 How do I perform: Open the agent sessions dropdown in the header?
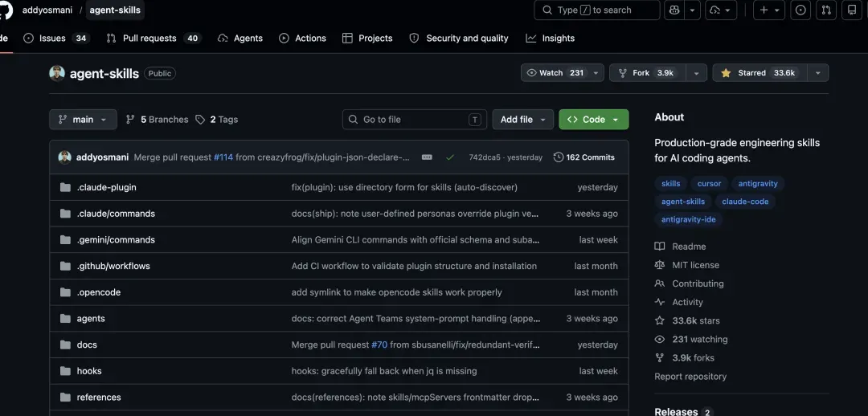(x=721, y=10)
